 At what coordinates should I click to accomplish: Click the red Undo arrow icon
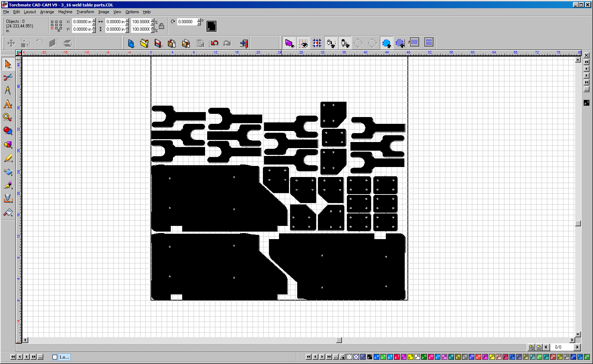pyautogui.click(x=214, y=43)
